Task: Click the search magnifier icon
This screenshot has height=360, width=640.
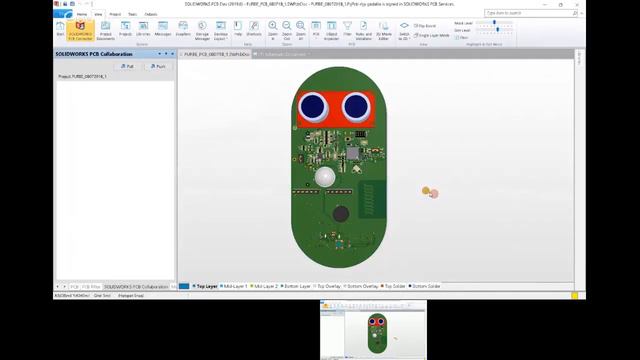Action: 575,13
